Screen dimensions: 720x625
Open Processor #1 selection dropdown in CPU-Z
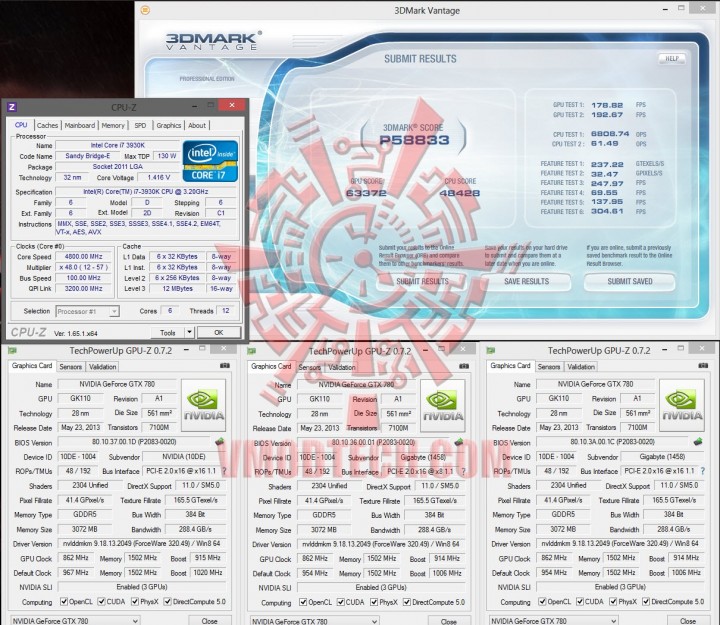click(x=88, y=311)
